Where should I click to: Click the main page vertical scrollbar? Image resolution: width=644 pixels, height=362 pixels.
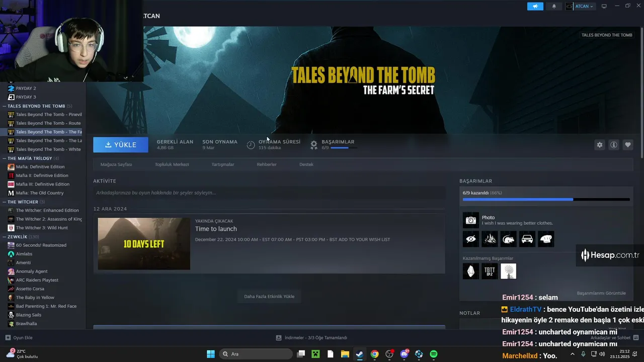coord(641,93)
